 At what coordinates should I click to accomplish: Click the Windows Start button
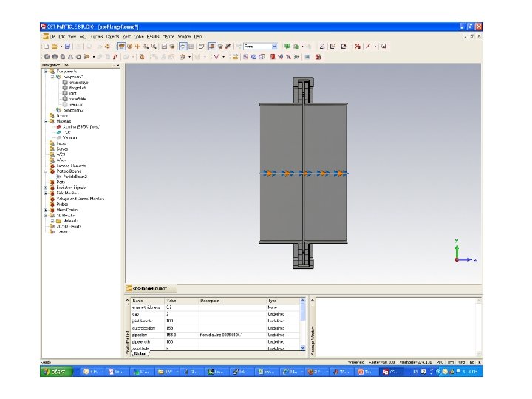(x=57, y=372)
